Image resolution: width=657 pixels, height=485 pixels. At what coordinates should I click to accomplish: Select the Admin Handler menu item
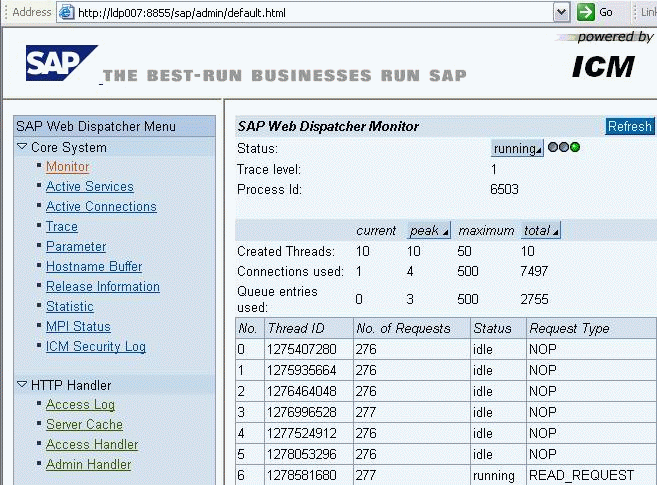(x=88, y=465)
